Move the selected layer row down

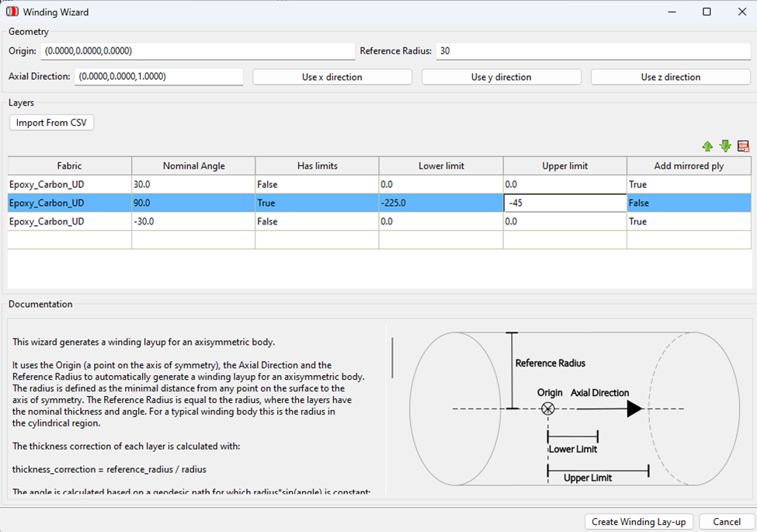coord(725,146)
